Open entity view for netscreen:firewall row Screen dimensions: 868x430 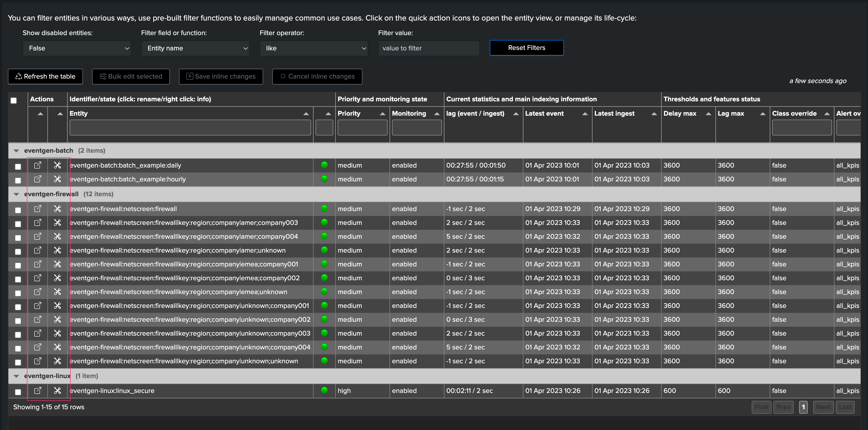38,209
